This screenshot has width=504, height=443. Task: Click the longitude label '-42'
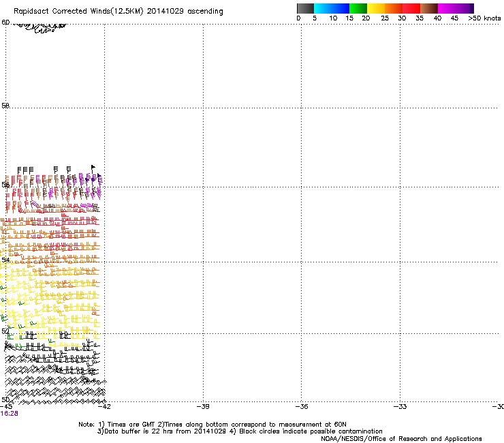[104, 407]
